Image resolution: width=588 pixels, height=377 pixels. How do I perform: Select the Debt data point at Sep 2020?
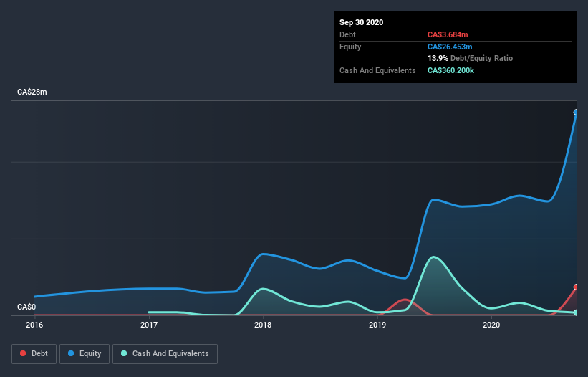tap(576, 287)
